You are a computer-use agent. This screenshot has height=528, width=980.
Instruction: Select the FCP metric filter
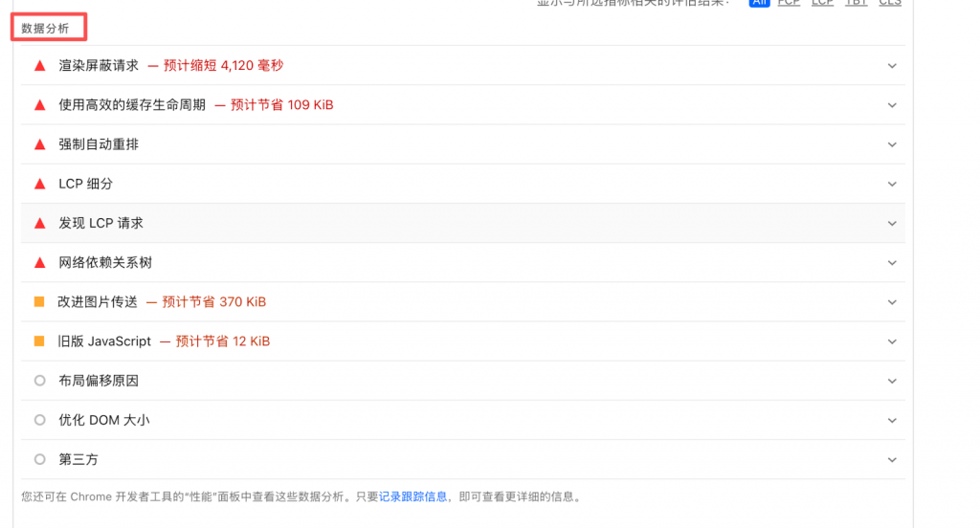(x=789, y=3)
